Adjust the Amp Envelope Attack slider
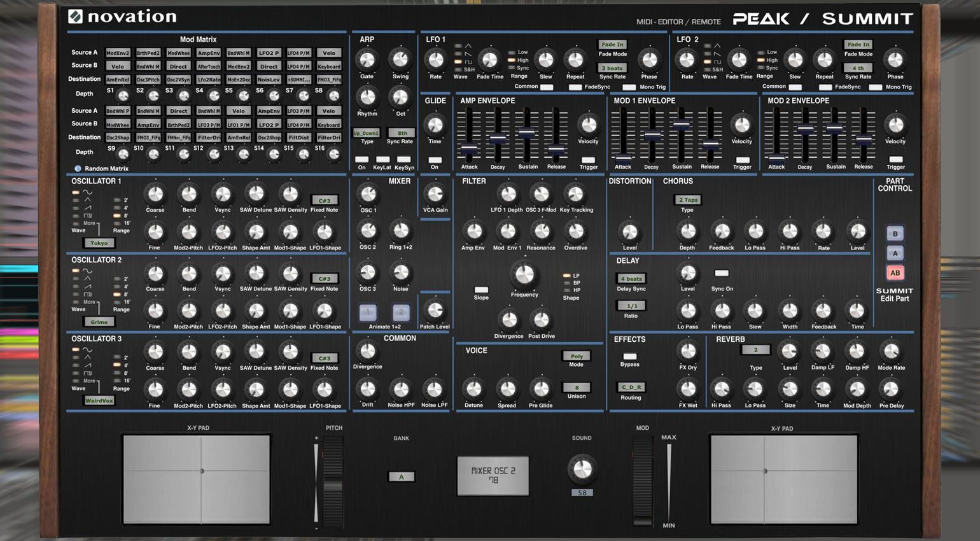Screen dimensions: 980x541 (469, 147)
